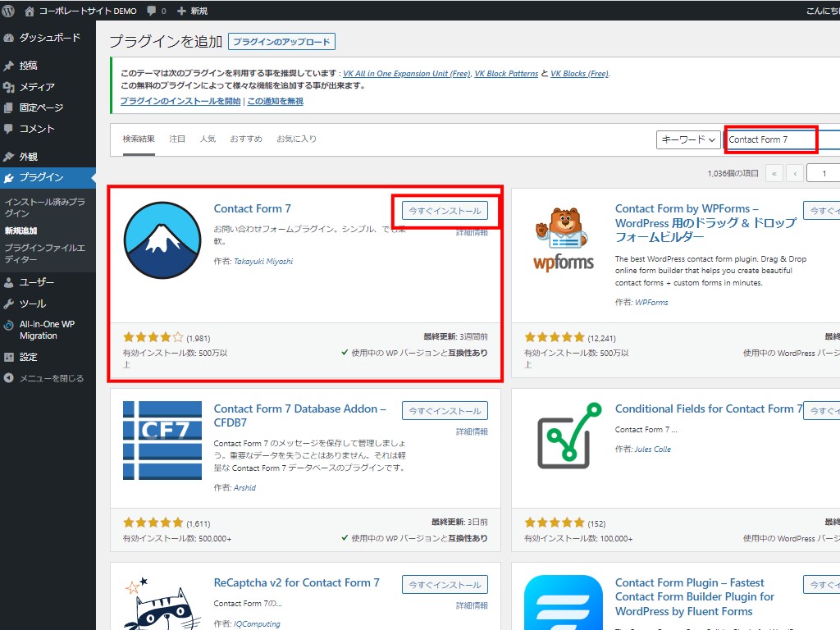Open the キーワード search type dropdown
Screen dimensions: 840x630
point(688,140)
